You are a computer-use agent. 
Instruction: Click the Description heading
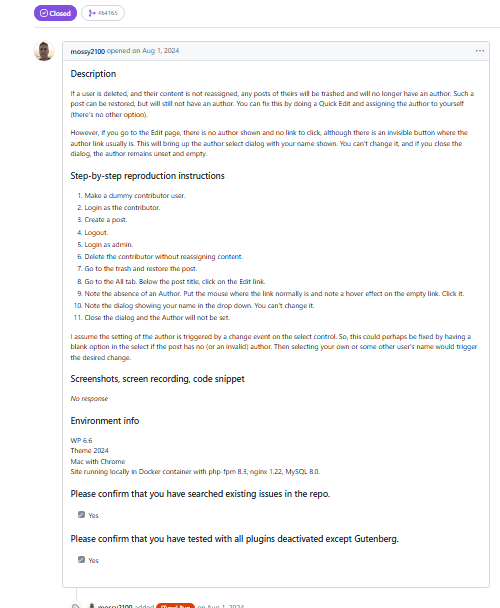(93, 74)
